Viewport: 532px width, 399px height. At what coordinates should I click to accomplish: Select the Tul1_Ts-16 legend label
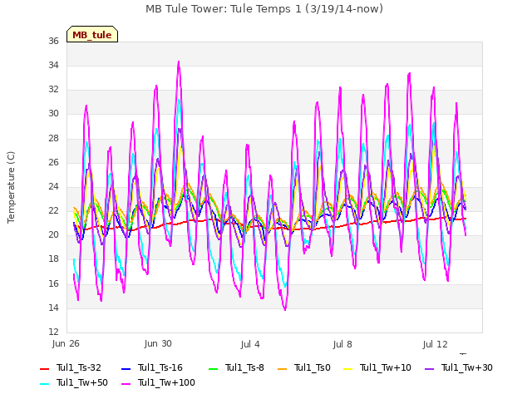160,367
